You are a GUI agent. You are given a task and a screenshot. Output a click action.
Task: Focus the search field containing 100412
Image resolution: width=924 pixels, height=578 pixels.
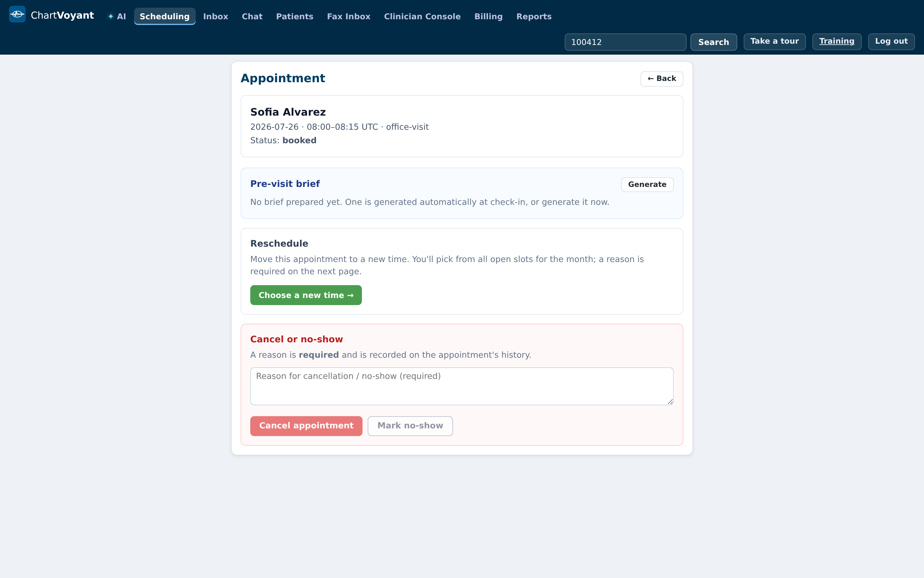[625, 42]
